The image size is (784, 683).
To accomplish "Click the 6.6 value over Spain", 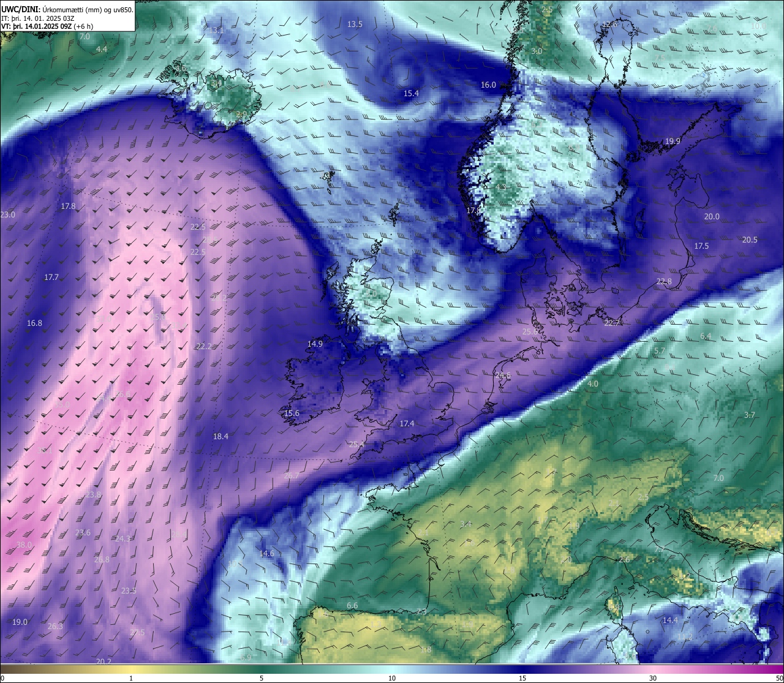I will (352, 606).
